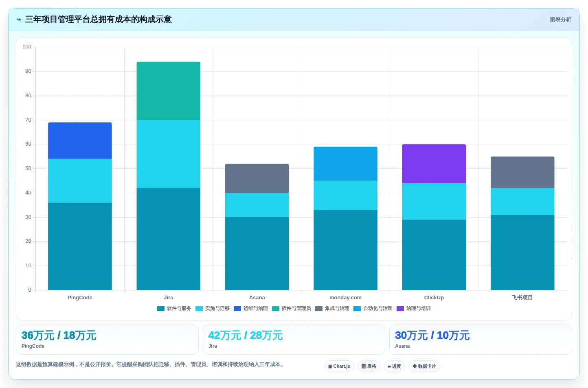Click the Chart.js tag chip
Viewport: 588px width, 388px height.
coord(339,366)
